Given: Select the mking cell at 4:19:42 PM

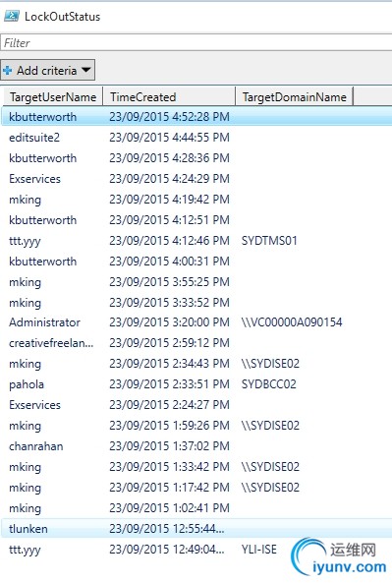Looking at the screenshot, I should click(25, 200).
